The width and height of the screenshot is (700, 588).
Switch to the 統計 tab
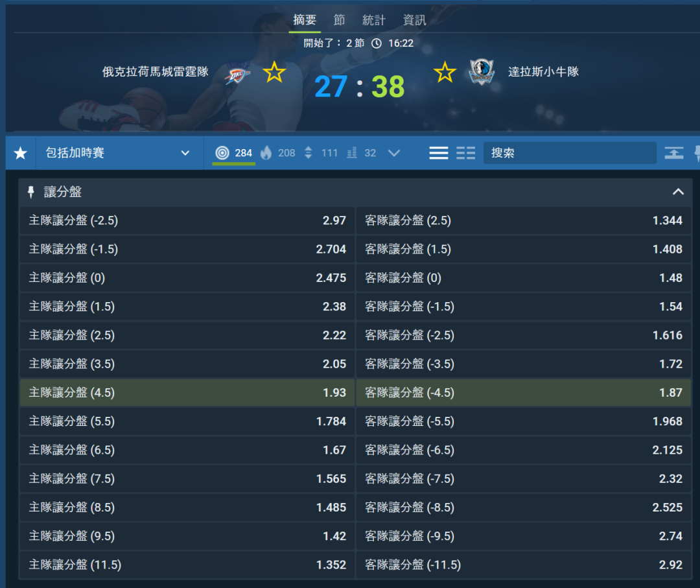[374, 20]
